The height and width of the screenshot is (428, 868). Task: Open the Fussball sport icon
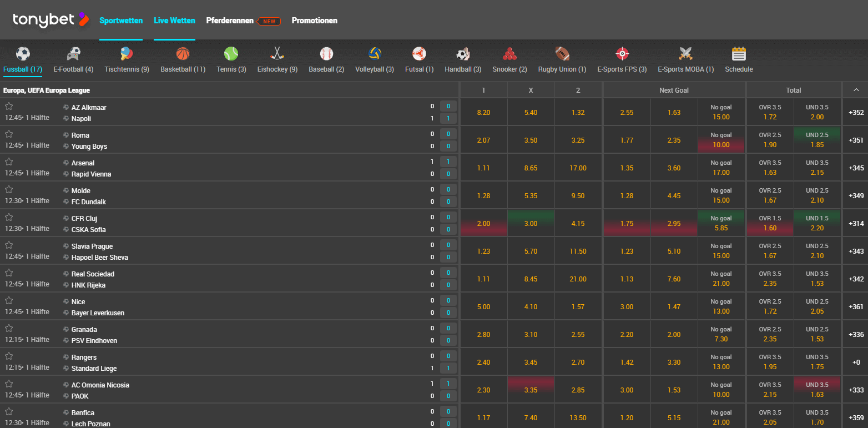tap(23, 54)
